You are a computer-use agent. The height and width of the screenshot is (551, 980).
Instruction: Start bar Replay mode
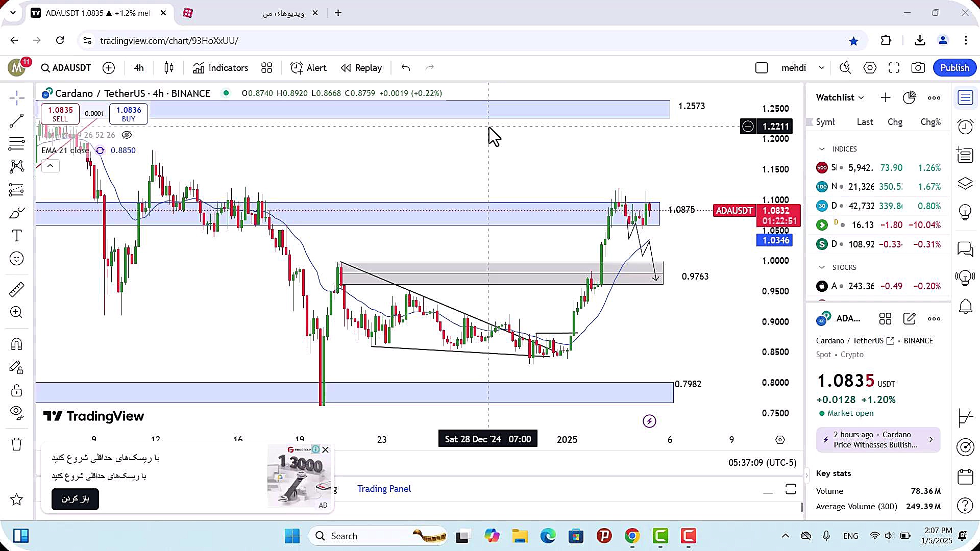(361, 68)
